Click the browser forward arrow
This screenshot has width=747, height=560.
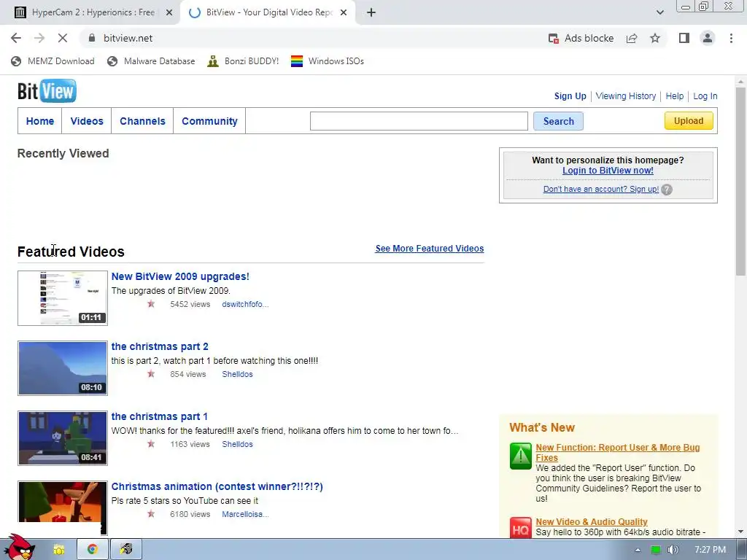pos(39,38)
